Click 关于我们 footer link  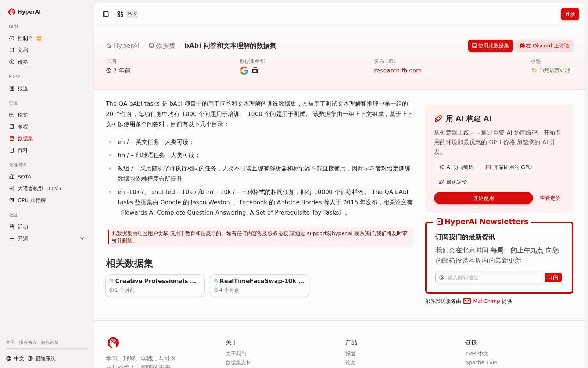point(236,354)
